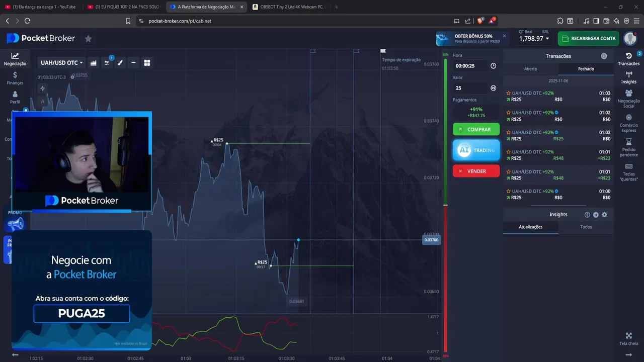
Task: Select Todos insights tab
Action: (586, 227)
